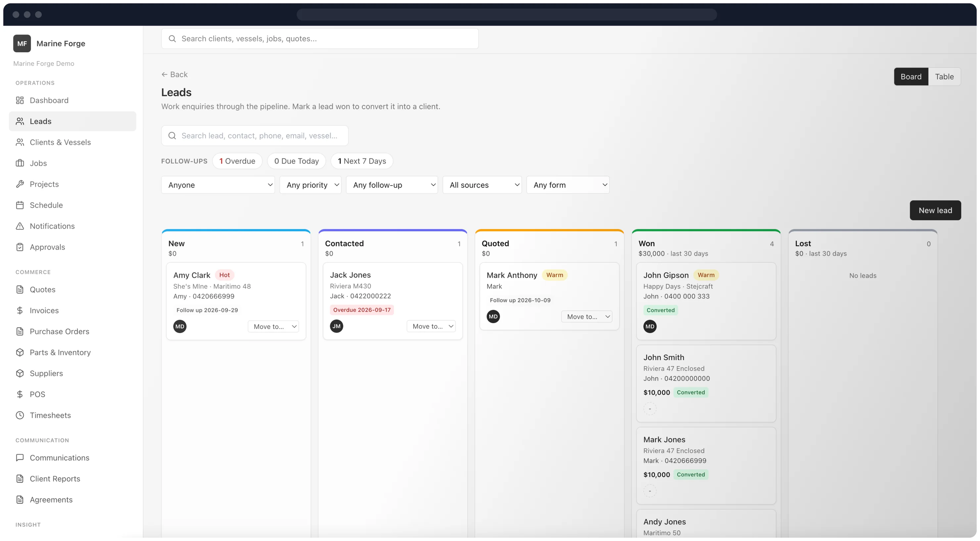
Task: Toggle the 1 Overdue follow-up filter
Action: [x=237, y=161]
